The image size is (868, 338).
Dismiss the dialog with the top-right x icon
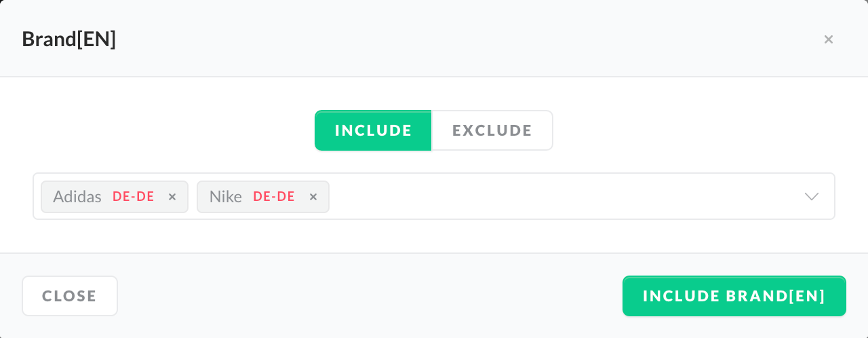coord(828,39)
